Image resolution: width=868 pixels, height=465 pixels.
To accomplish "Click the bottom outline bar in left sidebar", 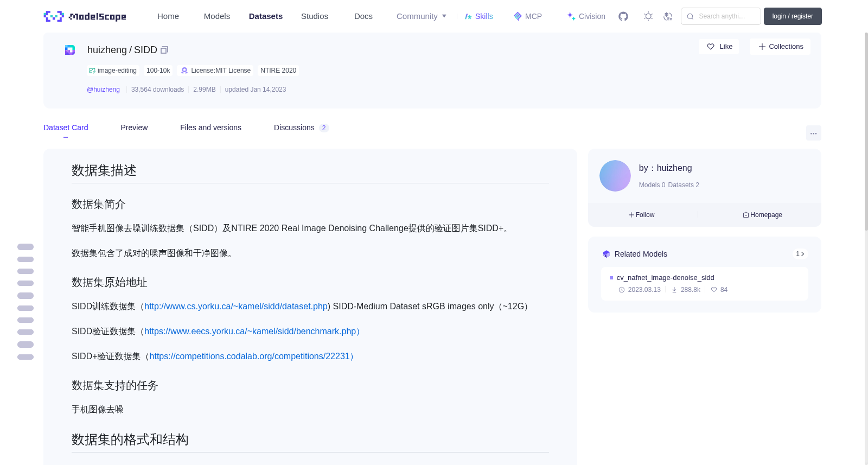I will tap(25, 357).
